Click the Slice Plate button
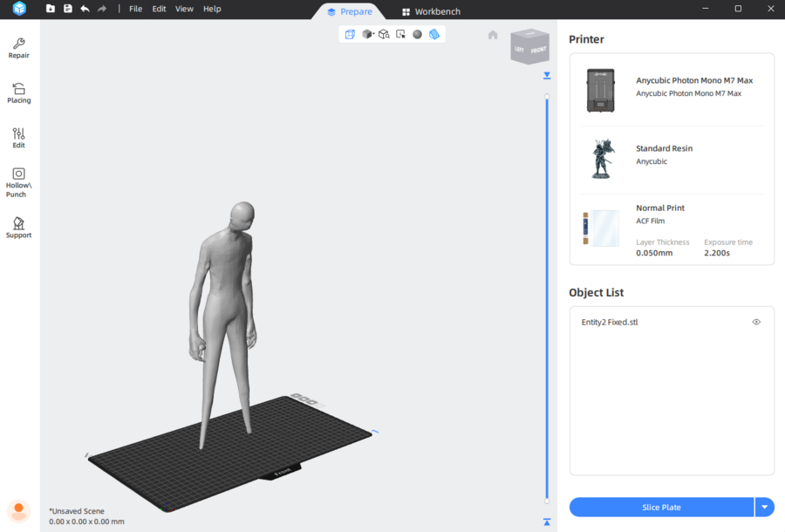The width and height of the screenshot is (785, 532). (x=661, y=507)
